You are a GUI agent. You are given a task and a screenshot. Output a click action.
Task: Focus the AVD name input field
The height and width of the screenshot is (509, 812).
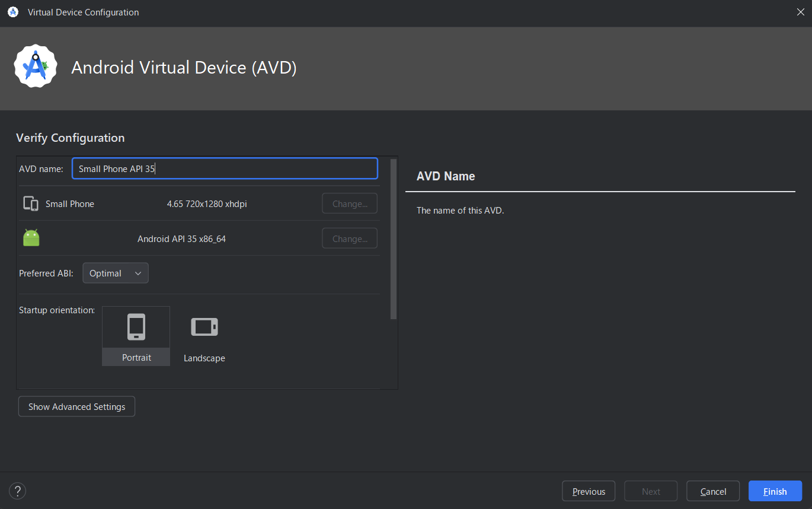tap(225, 168)
